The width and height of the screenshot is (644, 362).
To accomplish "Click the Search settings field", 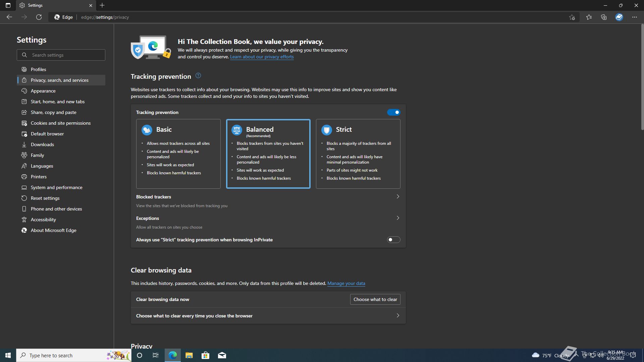I will (61, 55).
